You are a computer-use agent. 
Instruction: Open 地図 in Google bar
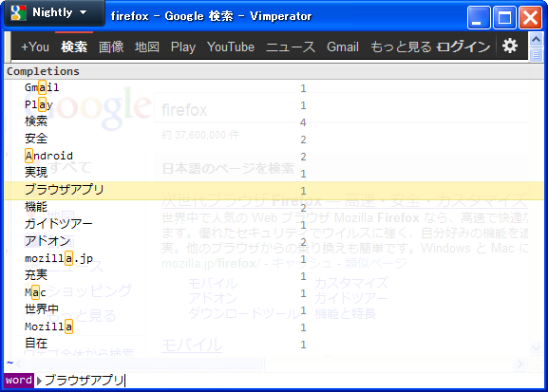click(147, 47)
